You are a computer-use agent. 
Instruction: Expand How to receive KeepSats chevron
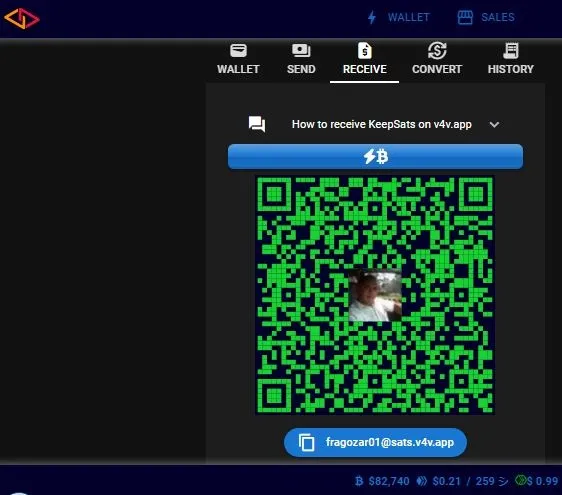[494, 124]
